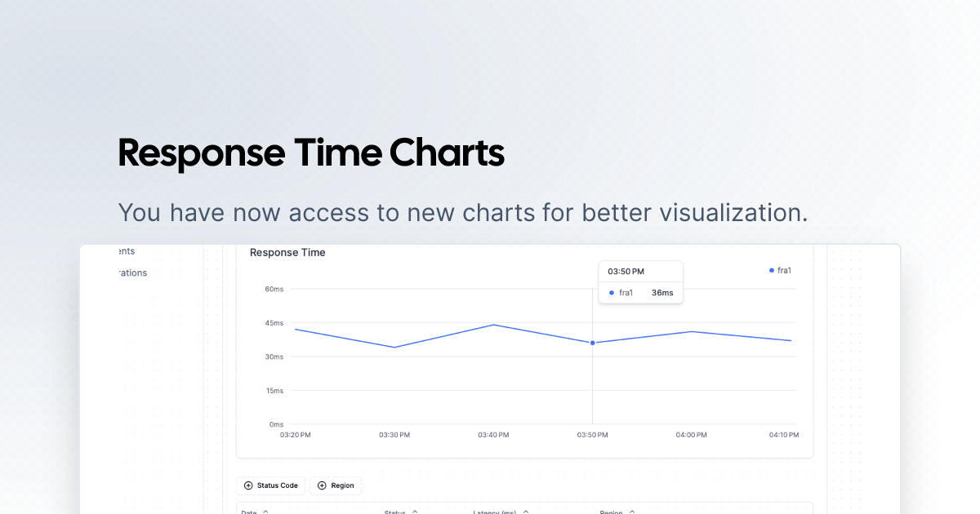
Task: Click the blue dot in the 03:50 PM tooltip
Action: click(x=612, y=293)
